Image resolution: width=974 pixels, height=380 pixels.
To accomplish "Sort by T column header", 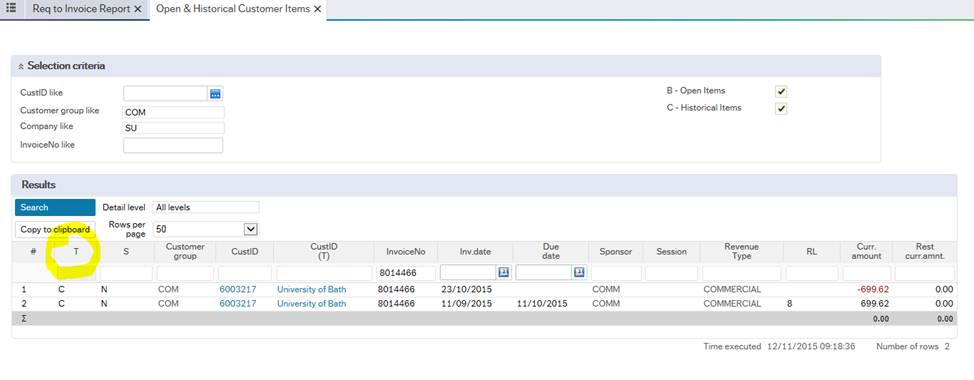I will pyautogui.click(x=76, y=251).
